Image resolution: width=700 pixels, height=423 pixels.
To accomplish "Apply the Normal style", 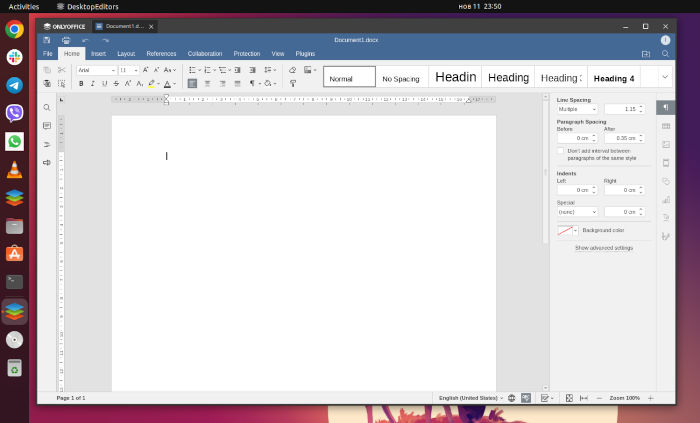I will coord(349,77).
